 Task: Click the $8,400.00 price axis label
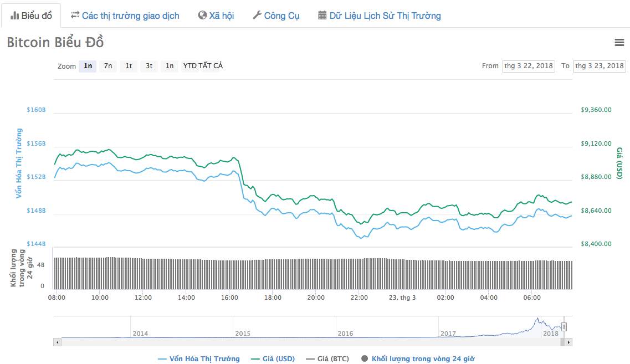(x=596, y=244)
